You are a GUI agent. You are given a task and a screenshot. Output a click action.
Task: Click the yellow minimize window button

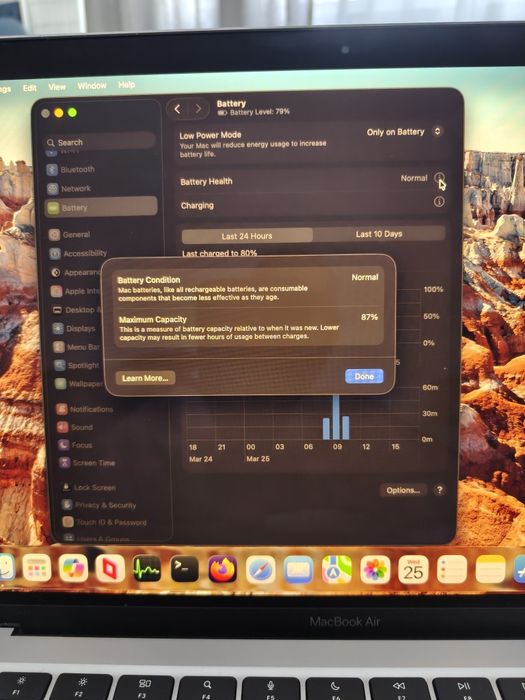pyautogui.click(x=58, y=113)
